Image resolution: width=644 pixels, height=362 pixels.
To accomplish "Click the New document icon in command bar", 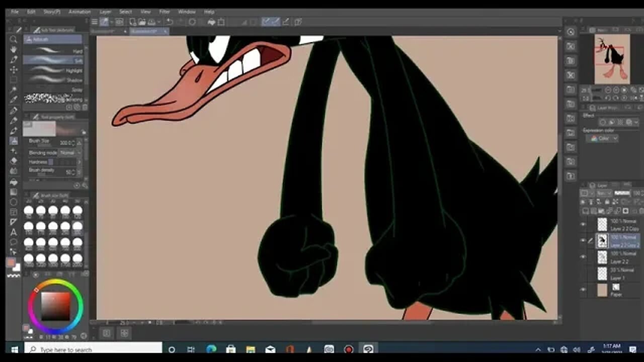I will [132, 22].
